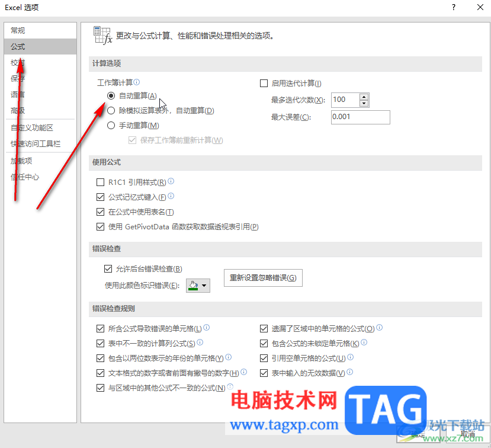
Task: Click 重新设置忽略错误 button
Action: click(263, 278)
